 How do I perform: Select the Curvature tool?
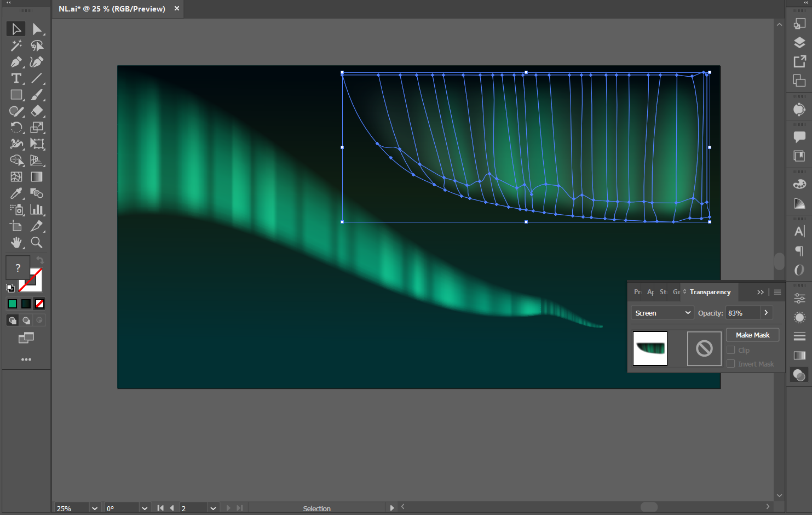[37, 62]
